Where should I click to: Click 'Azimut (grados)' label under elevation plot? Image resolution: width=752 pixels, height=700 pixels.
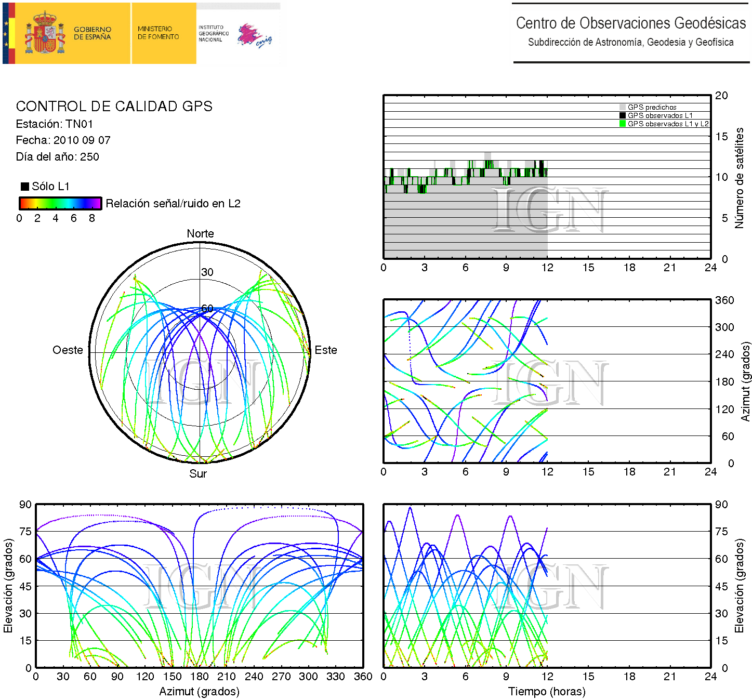[x=200, y=691]
